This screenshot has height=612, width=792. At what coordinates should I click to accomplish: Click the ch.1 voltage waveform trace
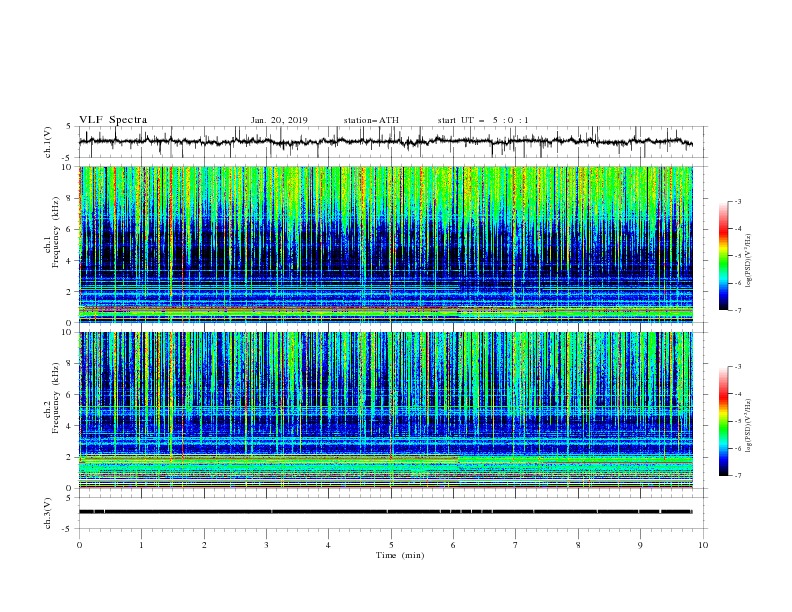385,142
